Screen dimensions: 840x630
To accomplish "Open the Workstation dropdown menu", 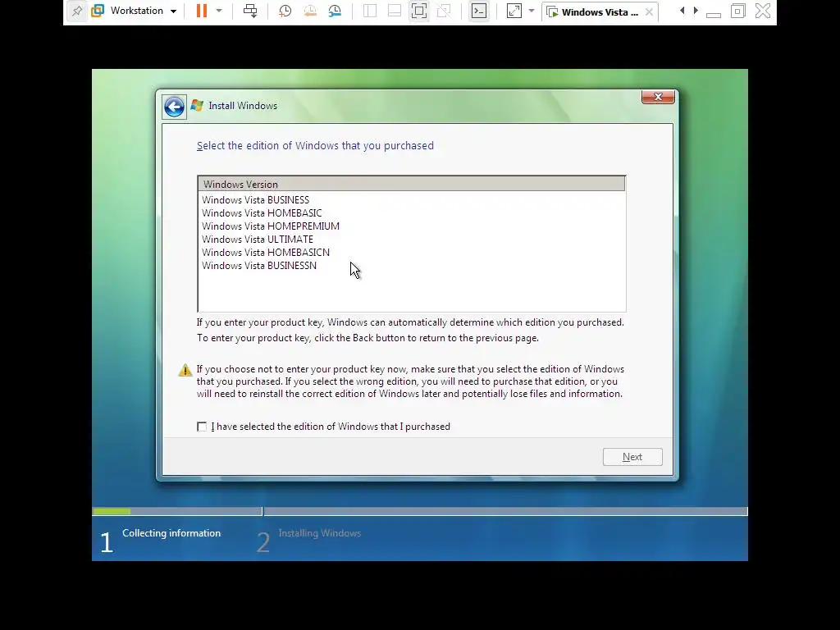I will tap(135, 11).
